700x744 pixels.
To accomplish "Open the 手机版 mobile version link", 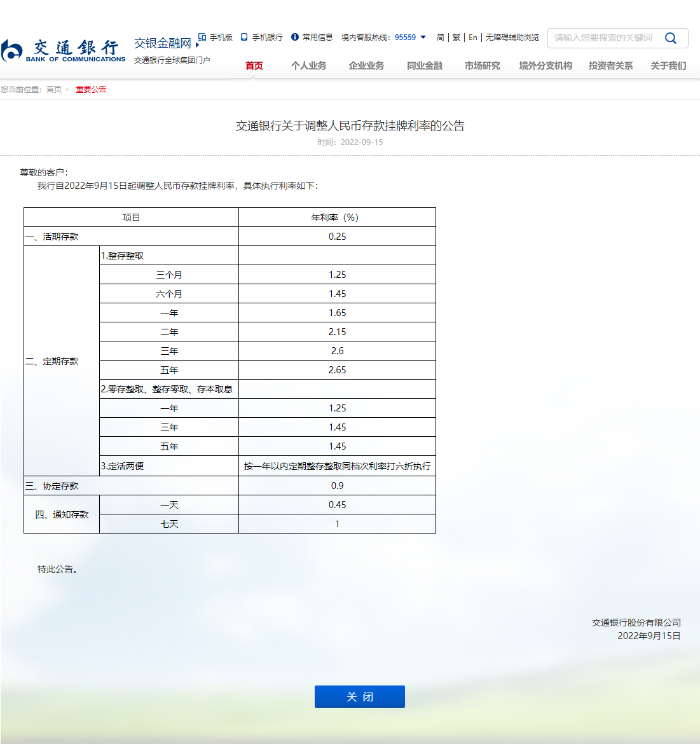I will 216,38.
